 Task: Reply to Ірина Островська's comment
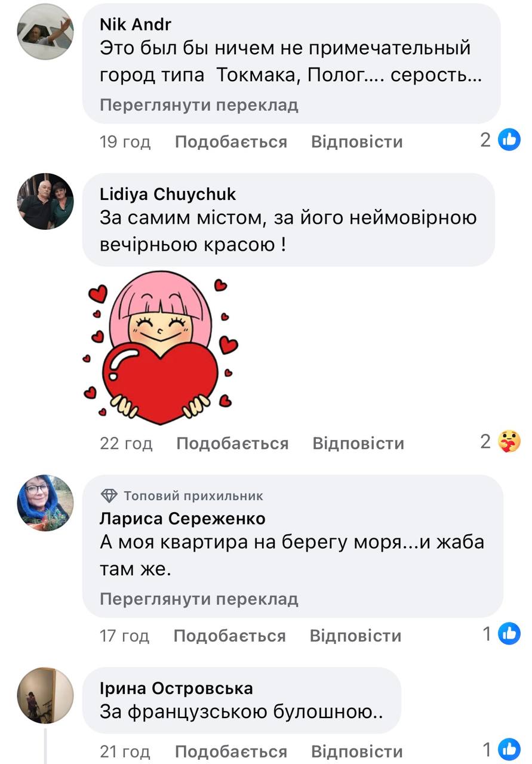click(x=357, y=751)
